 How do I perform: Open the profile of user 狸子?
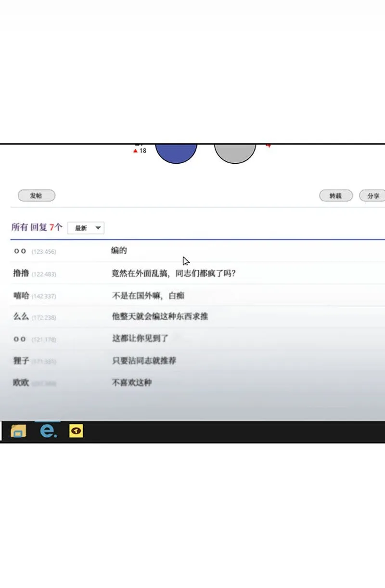coord(21,361)
